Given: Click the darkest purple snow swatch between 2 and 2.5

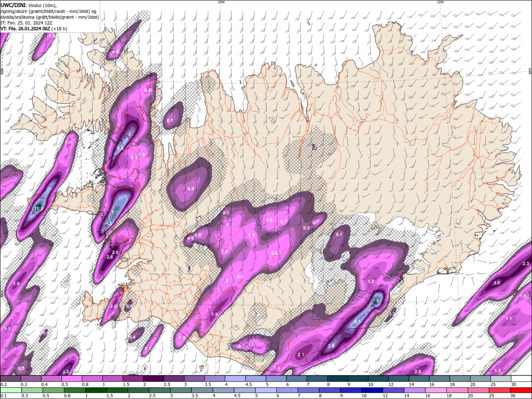Looking at the screenshot, I should (153, 379).
